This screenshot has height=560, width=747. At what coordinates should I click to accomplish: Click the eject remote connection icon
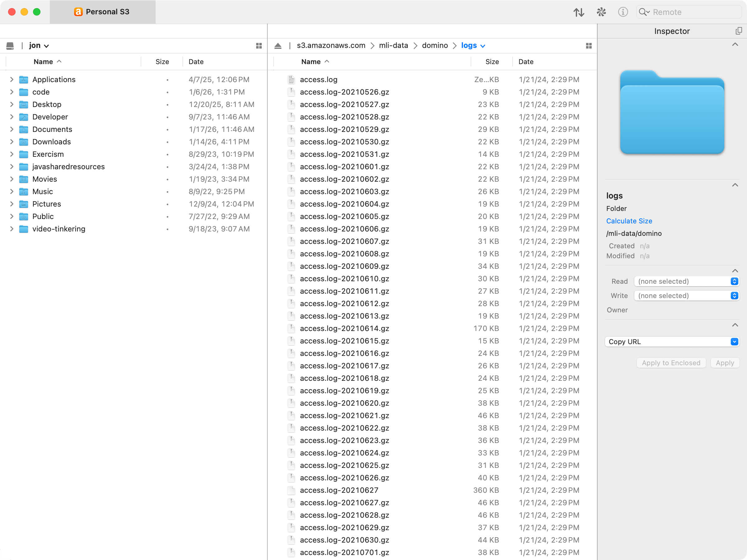(278, 46)
